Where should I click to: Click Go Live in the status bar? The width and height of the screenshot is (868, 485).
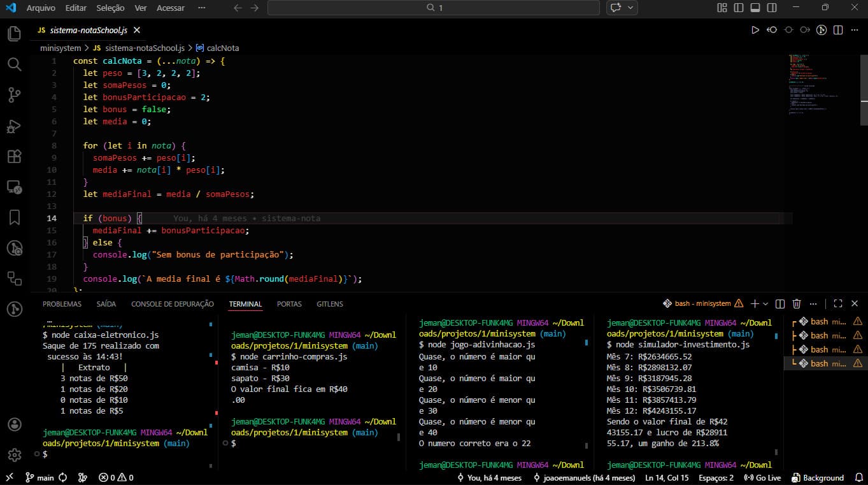click(x=762, y=477)
